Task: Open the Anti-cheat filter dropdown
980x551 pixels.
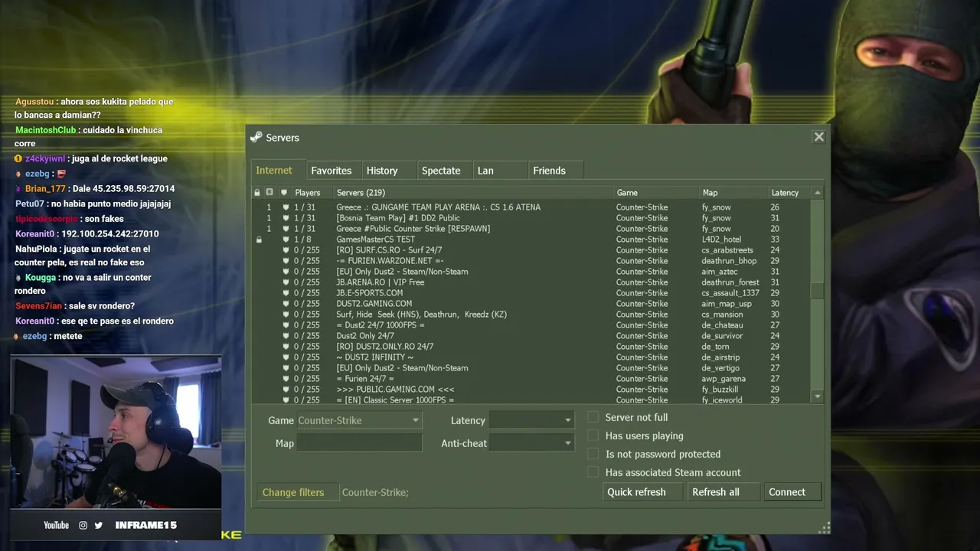Action: tap(531, 443)
